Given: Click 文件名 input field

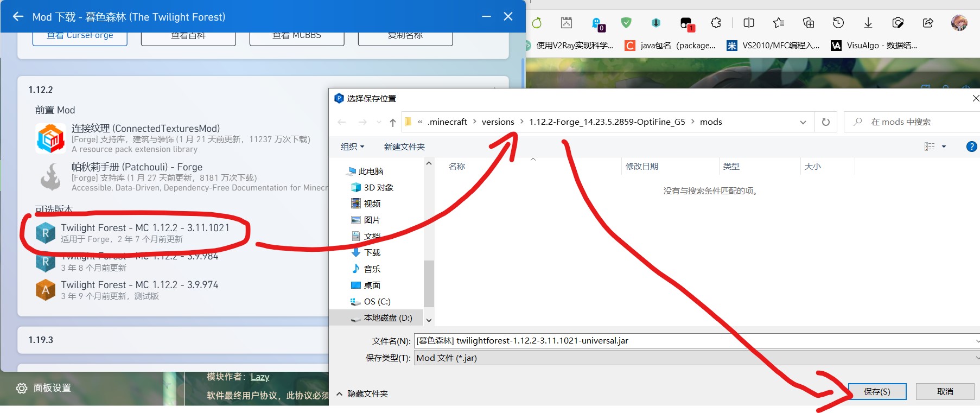Looking at the screenshot, I should 697,341.
